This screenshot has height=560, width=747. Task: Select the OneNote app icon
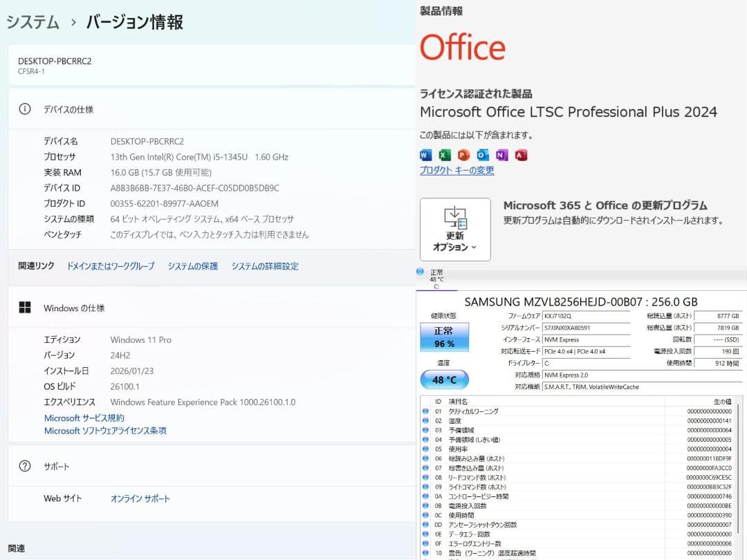point(502,155)
